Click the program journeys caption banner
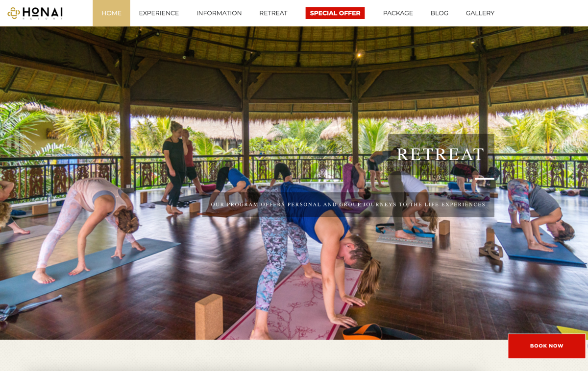Screen dimensions: 588x371 [348, 205]
